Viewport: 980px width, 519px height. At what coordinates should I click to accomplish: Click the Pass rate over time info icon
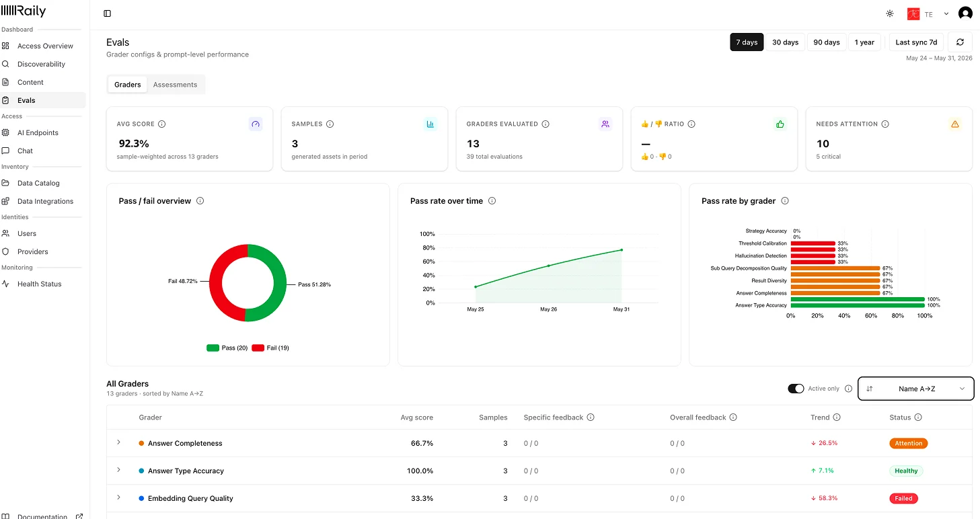(x=492, y=201)
